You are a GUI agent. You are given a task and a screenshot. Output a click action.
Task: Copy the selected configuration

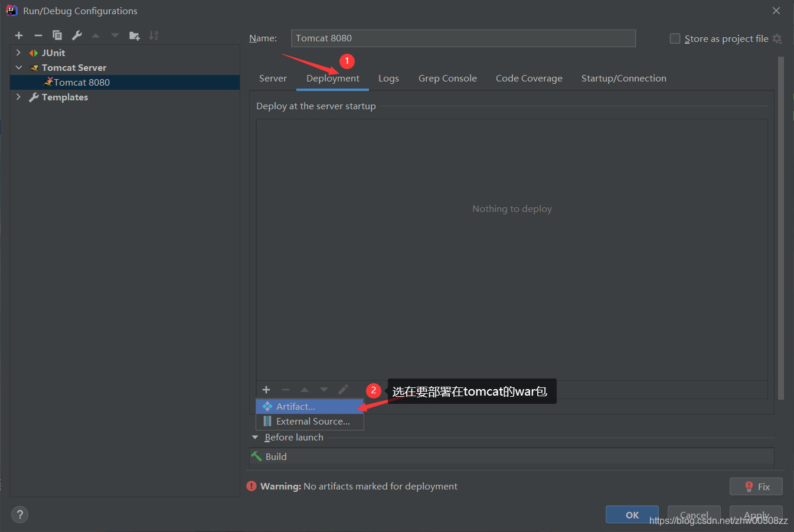click(57, 35)
